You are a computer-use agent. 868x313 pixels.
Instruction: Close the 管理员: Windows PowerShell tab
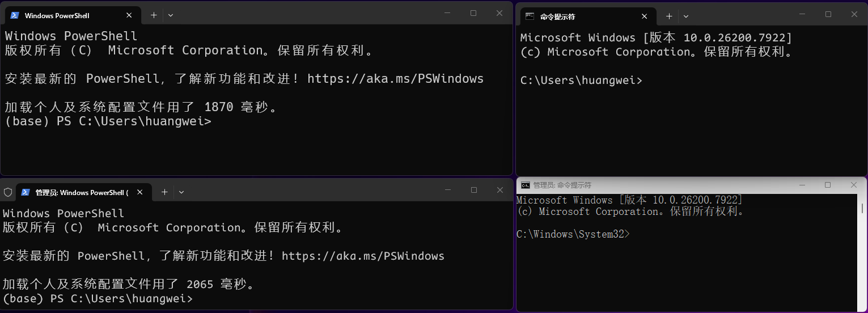(140, 192)
